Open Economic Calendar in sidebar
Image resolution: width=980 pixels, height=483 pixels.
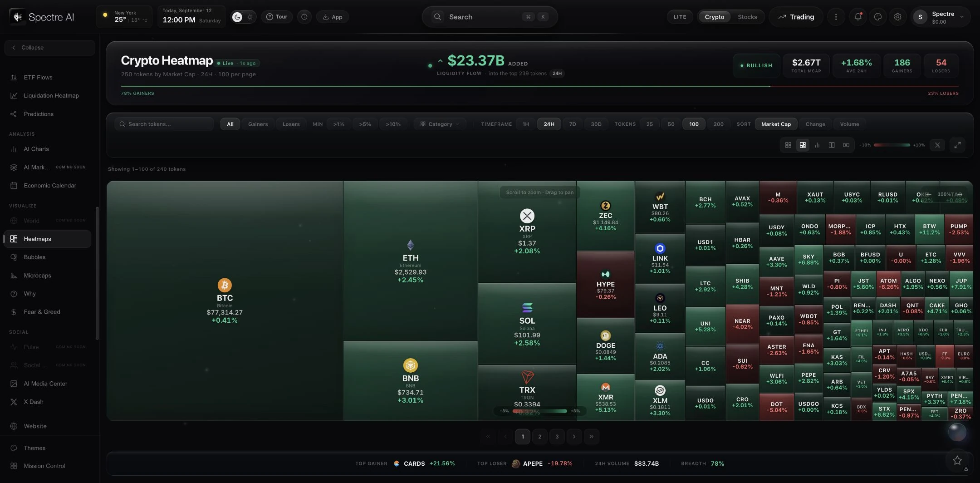(x=48, y=185)
